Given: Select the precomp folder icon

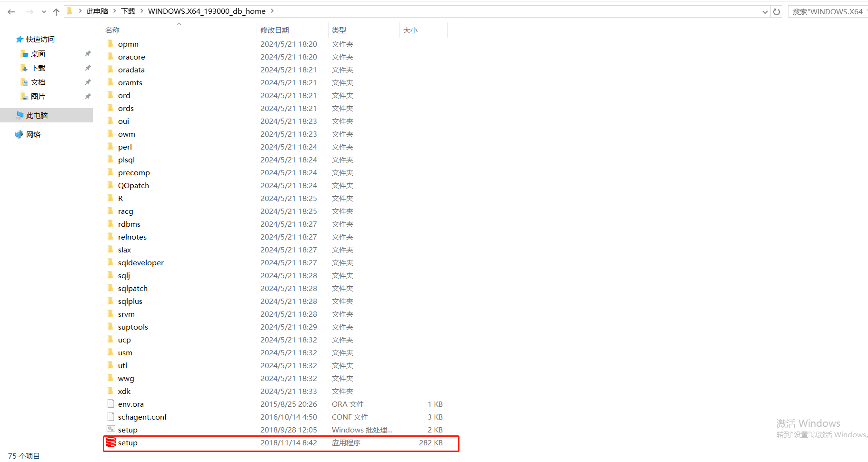Looking at the screenshot, I should pos(110,172).
